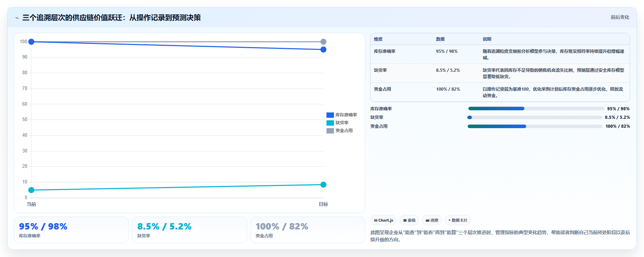Click the 前后变化 label in the header
Image resolution: width=644 pixels, height=257 pixels.
(x=620, y=17)
